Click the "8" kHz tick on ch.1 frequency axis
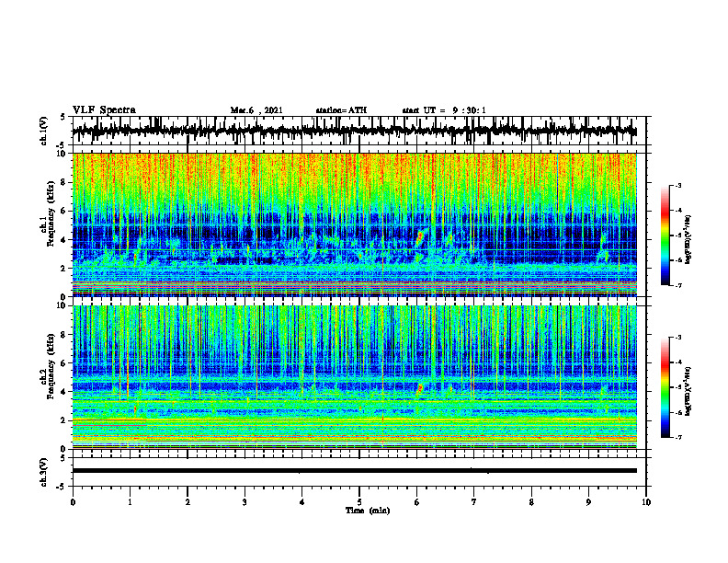This screenshot has width=728, height=563. [64, 182]
